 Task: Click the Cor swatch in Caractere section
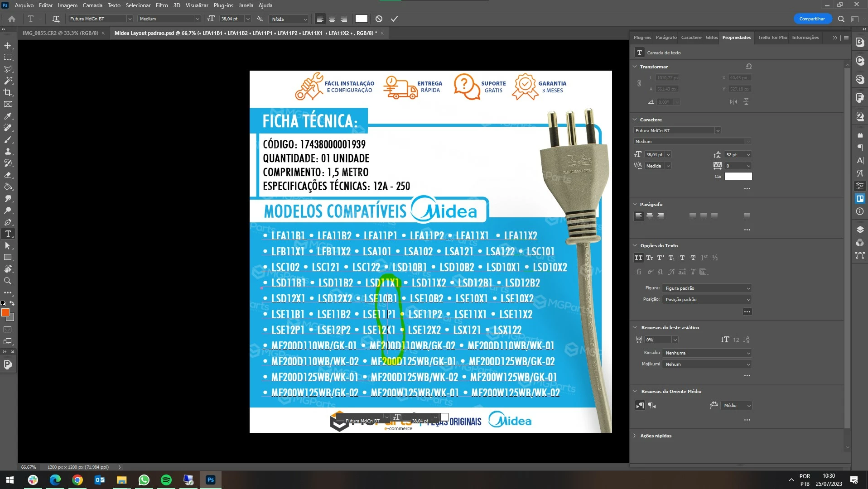coord(738,177)
